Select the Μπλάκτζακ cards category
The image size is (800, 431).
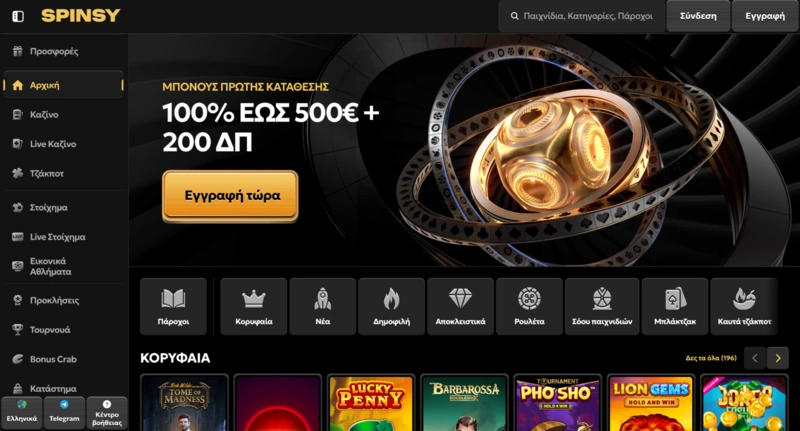(674, 306)
